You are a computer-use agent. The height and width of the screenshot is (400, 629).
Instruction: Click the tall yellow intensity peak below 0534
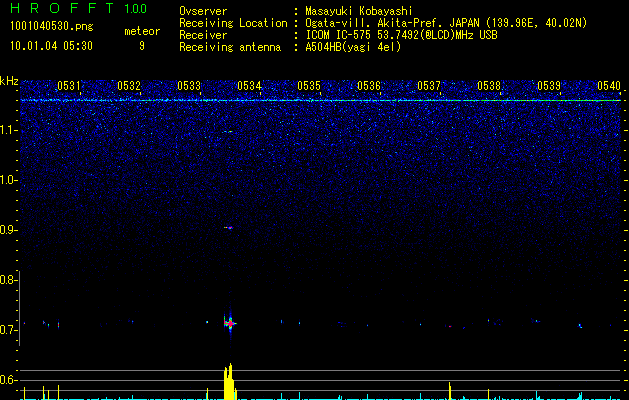229,382
